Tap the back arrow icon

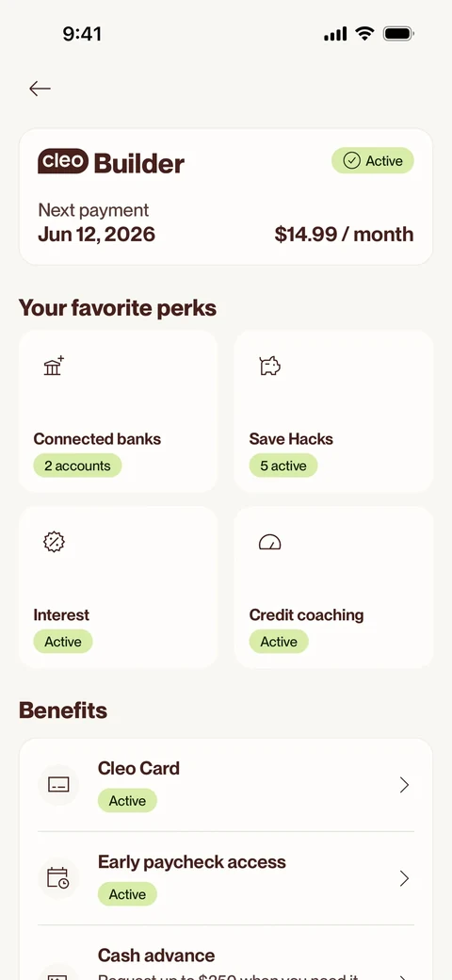40,89
